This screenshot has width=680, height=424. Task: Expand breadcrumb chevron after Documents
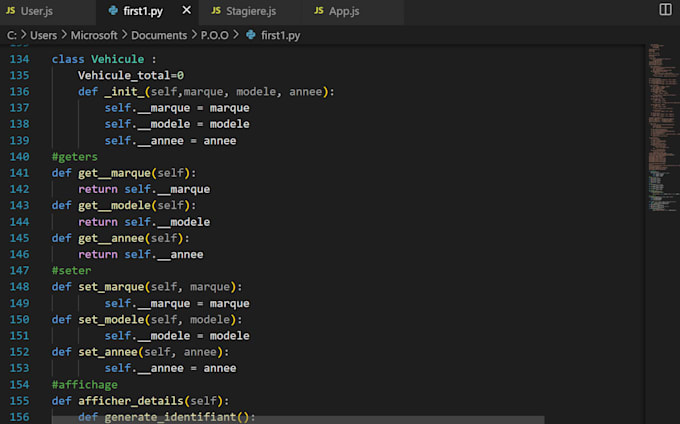193,35
